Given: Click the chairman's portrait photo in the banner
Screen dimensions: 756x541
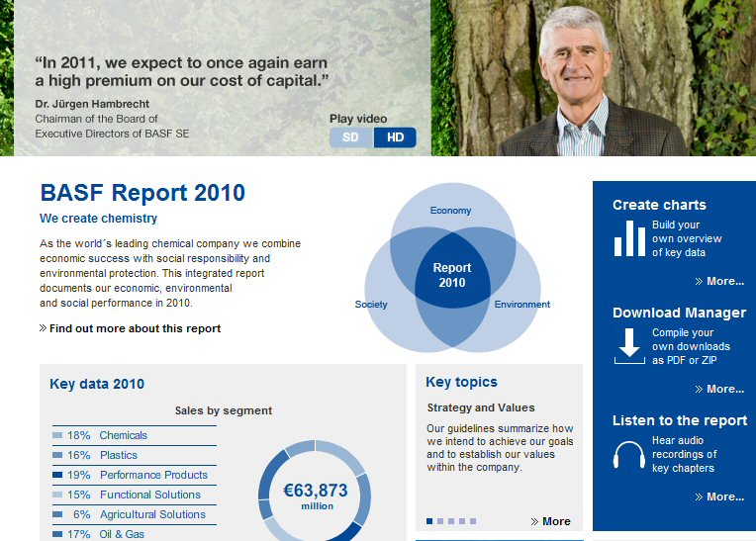Looking at the screenshot, I should tap(592, 79).
